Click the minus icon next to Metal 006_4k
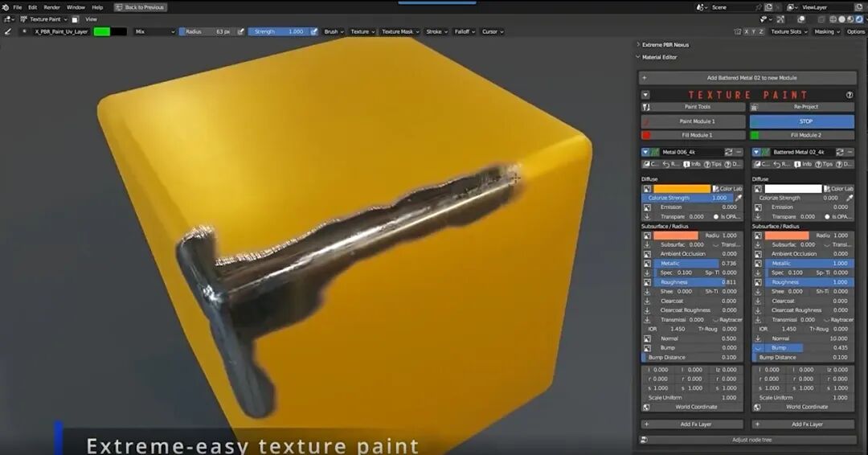 [x=739, y=152]
